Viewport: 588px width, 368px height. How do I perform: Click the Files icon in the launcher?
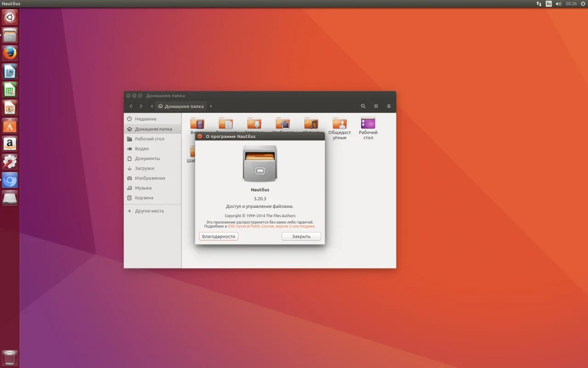pyautogui.click(x=10, y=35)
